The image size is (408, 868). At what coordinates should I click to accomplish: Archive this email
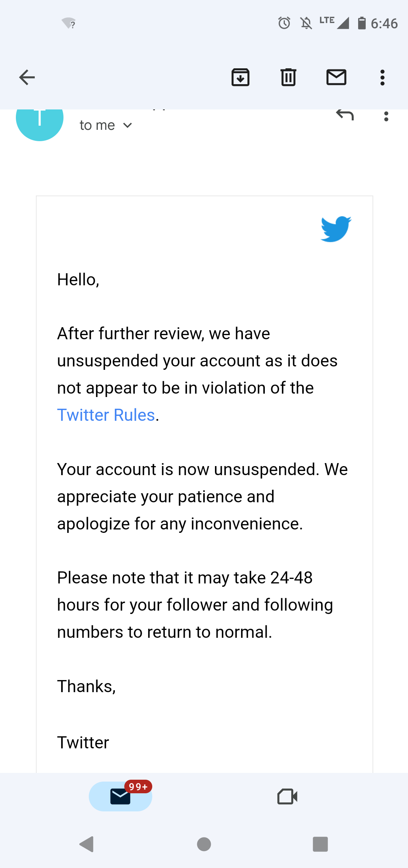(240, 78)
